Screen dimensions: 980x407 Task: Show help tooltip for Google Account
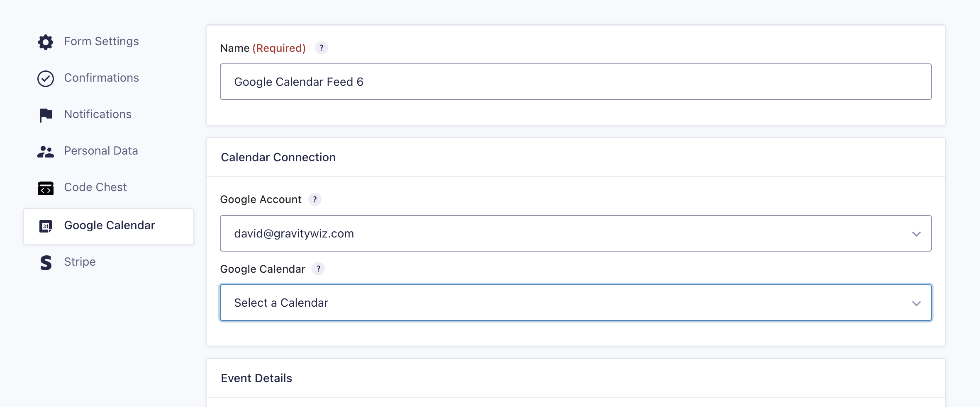pos(315,200)
